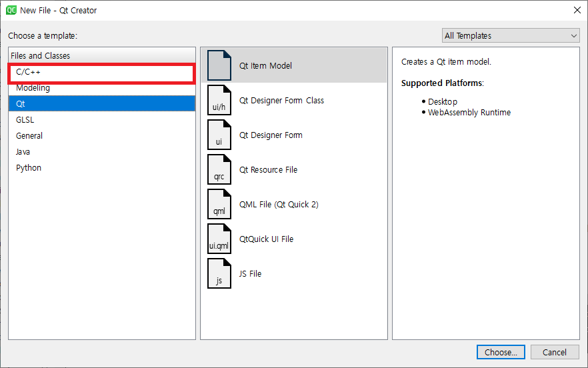Choose the QML File (Qt Quick 2) label
The width and height of the screenshot is (588, 368).
(x=279, y=205)
